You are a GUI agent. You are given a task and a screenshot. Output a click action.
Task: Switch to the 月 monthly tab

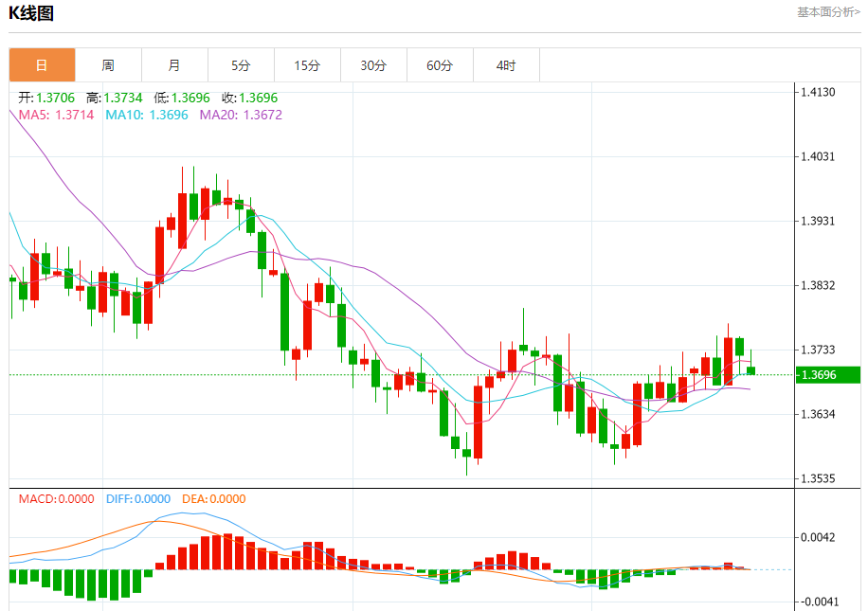coord(175,65)
